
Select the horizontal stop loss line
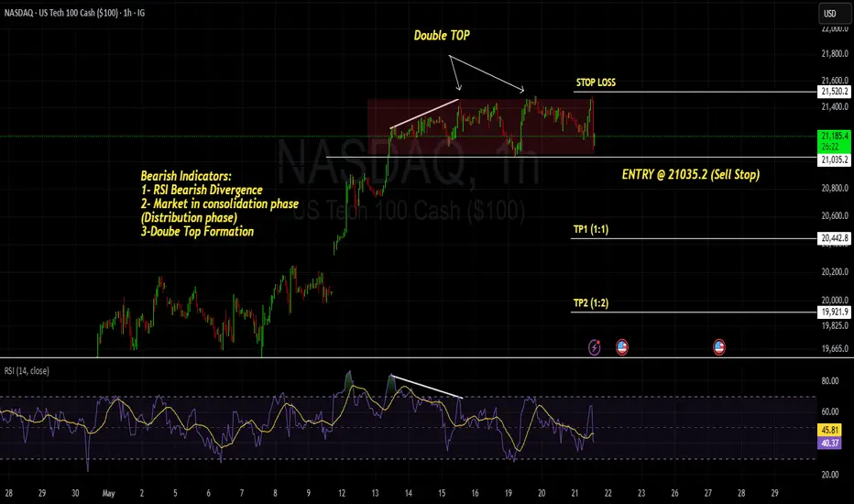(695, 92)
